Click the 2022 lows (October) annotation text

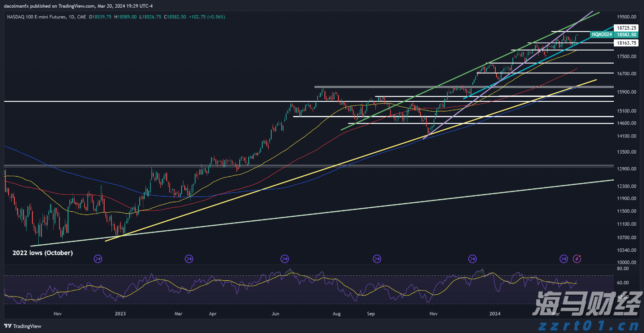[x=42, y=253]
